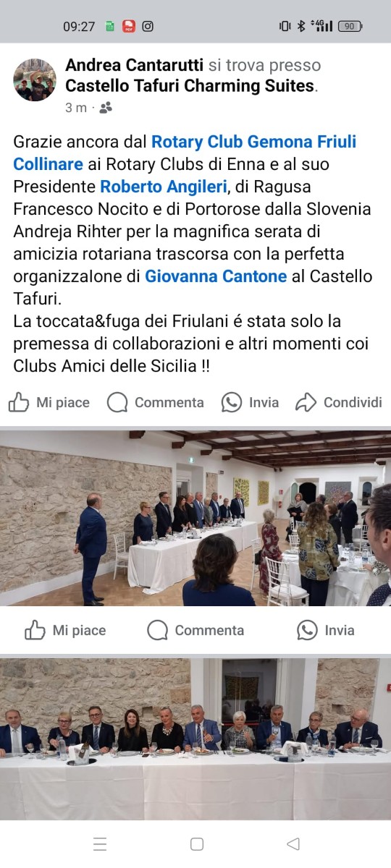Tap the Condividi share arrow icon
The image size is (391, 868).
click(x=306, y=402)
